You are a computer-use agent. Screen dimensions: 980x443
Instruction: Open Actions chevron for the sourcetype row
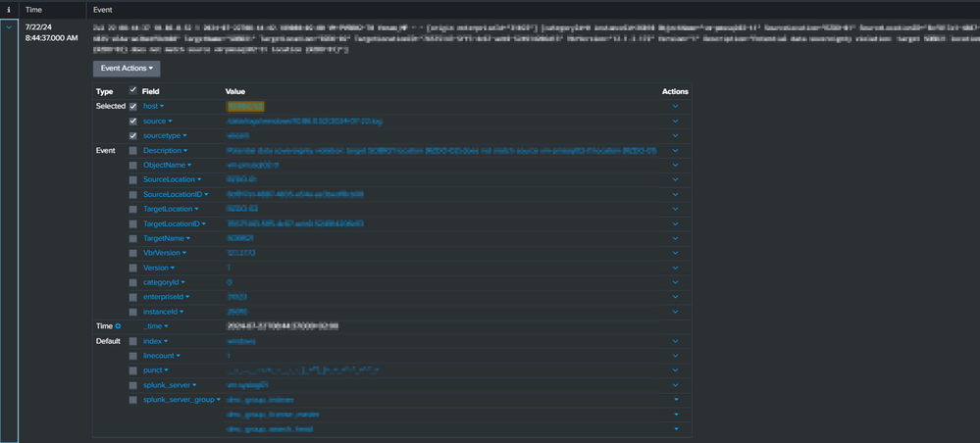point(675,135)
